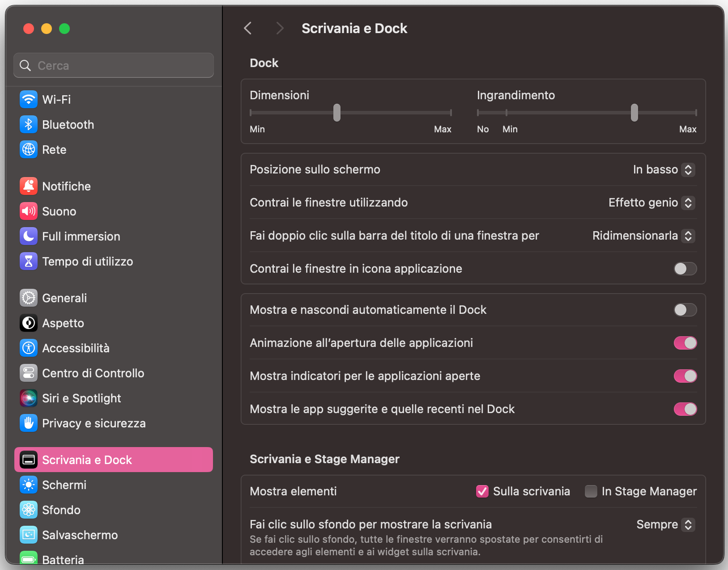Open Rete settings
Image resolution: width=728 pixels, height=570 pixels.
pyautogui.click(x=54, y=149)
